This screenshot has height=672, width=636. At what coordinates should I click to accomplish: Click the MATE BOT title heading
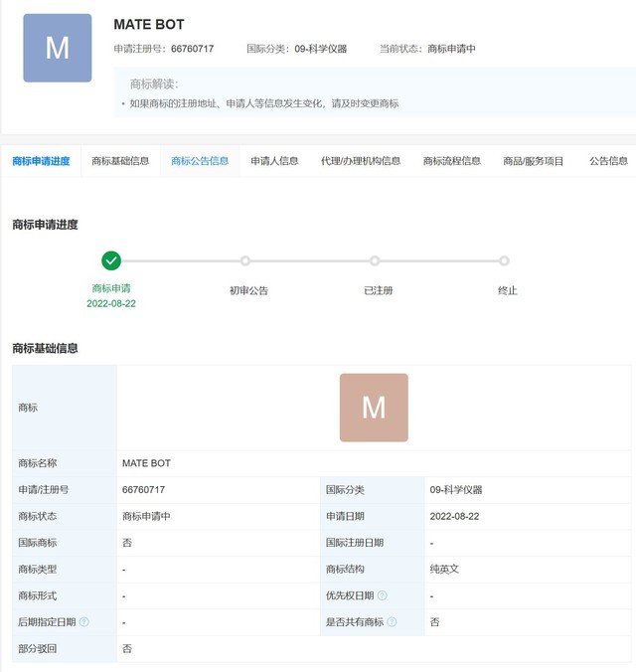point(149,25)
